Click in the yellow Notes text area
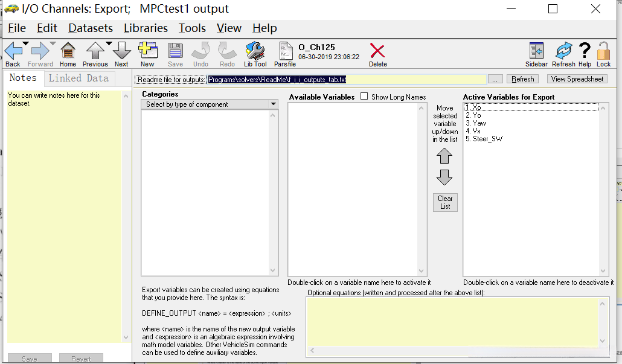622x364 pixels. [64, 217]
